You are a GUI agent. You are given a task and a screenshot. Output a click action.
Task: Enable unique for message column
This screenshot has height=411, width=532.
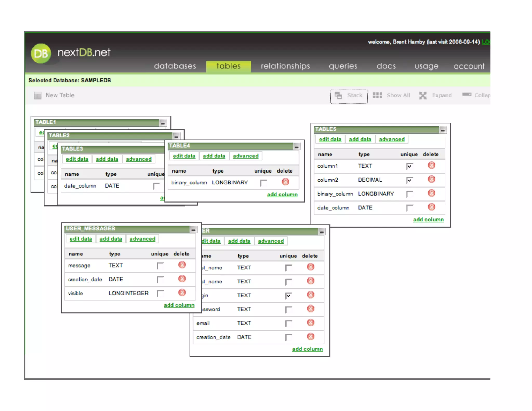pos(160,266)
